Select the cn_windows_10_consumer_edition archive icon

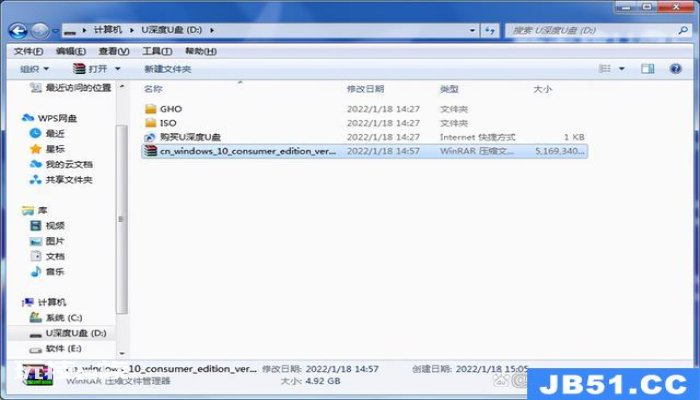coord(150,151)
